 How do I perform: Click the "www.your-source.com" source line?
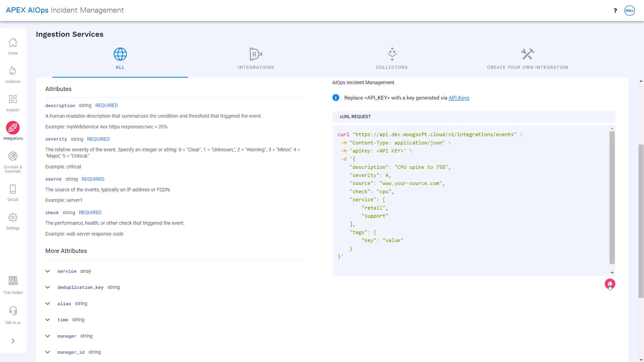point(397,183)
